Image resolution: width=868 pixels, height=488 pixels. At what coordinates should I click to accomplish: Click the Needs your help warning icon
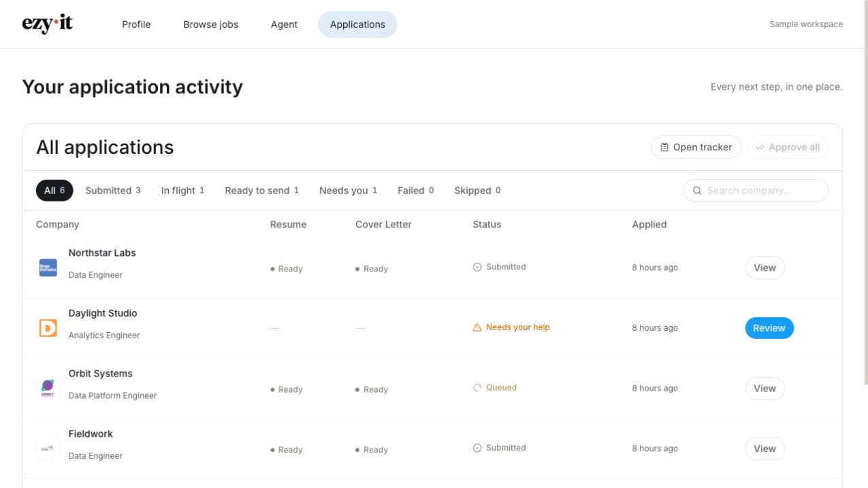(477, 327)
